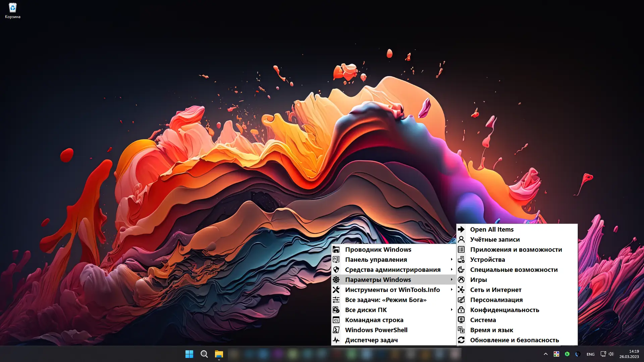This screenshot has height=362, width=644.
Task: Click the sync arrows icon for Обновление и безопасность
Action: tap(461, 340)
